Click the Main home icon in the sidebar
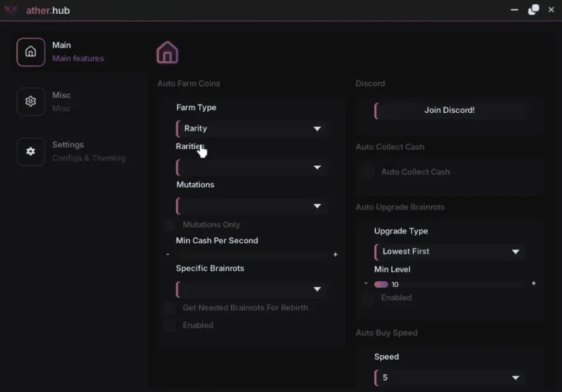The width and height of the screenshot is (562, 392). tap(31, 52)
